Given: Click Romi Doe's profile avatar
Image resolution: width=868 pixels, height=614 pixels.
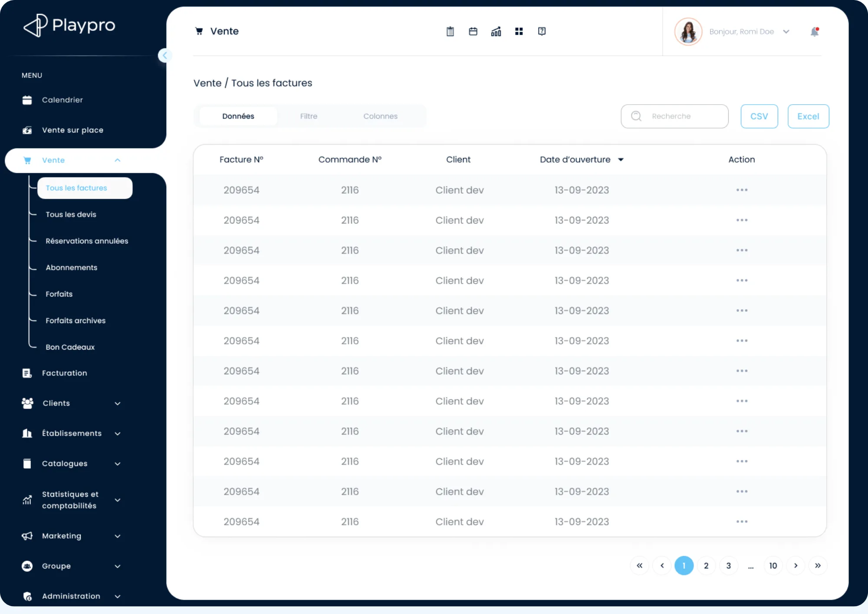Looking at the screenshot, I should pos(688,32).
